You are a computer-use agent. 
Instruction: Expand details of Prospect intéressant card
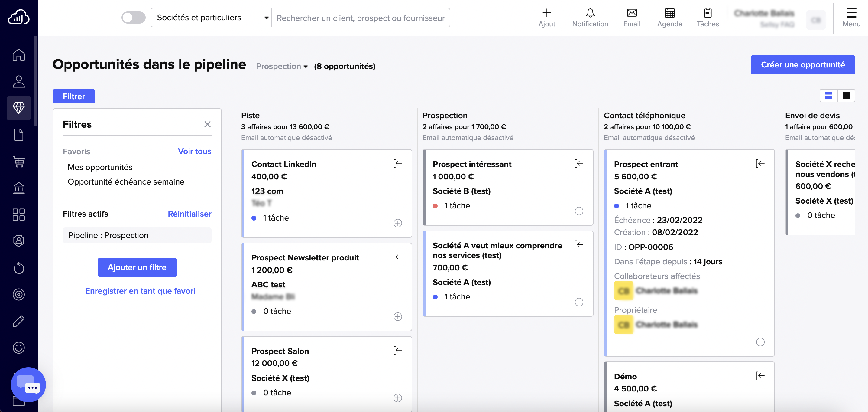pyautogui.click(x=579, y=211)
